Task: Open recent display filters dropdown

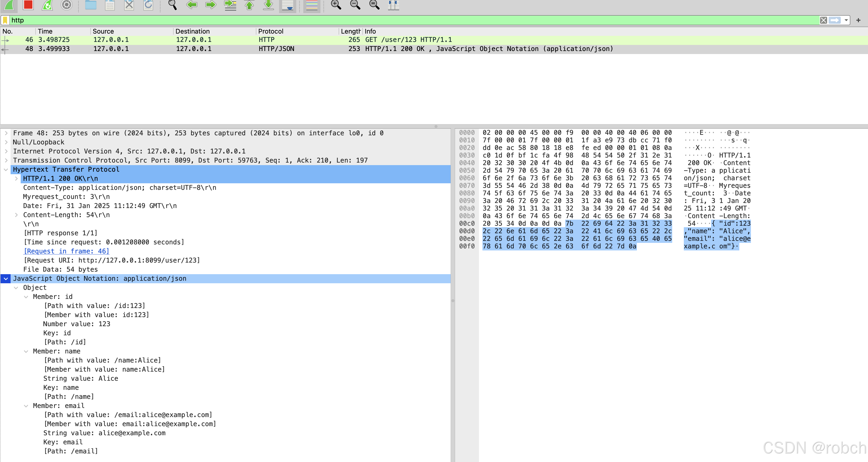Action: pyautogui.click(x=846, y=20)
